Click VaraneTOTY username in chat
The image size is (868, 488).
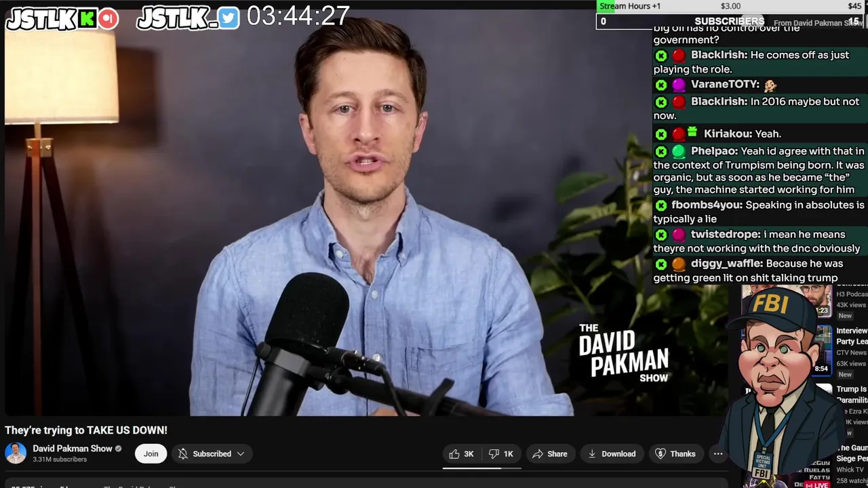point(725,84)
